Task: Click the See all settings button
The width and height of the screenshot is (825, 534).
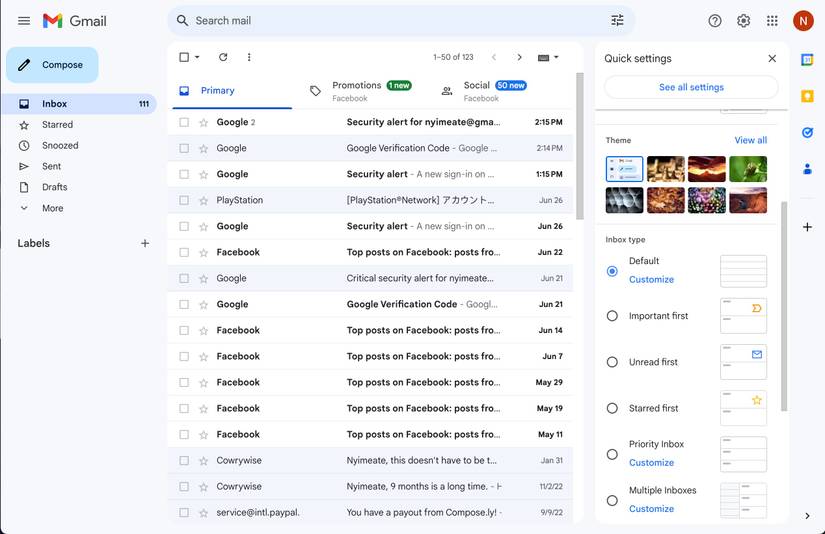Action: pos(691,87)
